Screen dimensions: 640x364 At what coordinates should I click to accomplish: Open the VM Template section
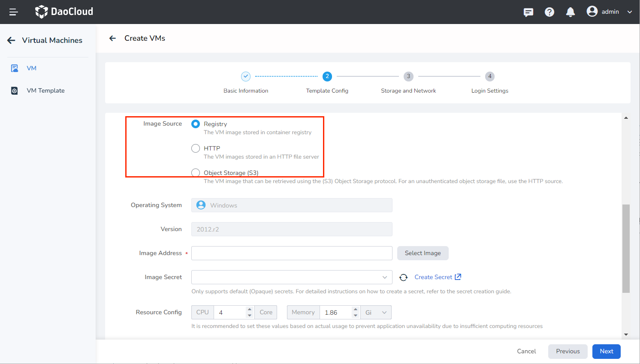click(45, 90)
